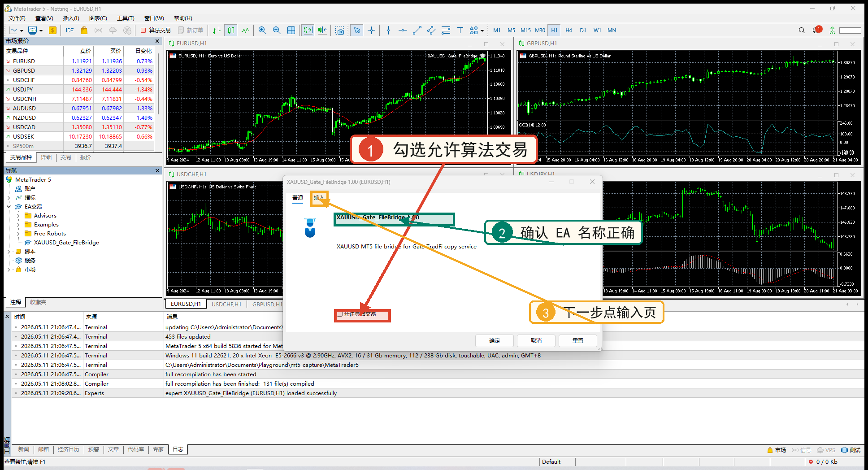Open the signals broadcast icon
868x470 pixels.
pyautogui.click(x=98, y=30)
